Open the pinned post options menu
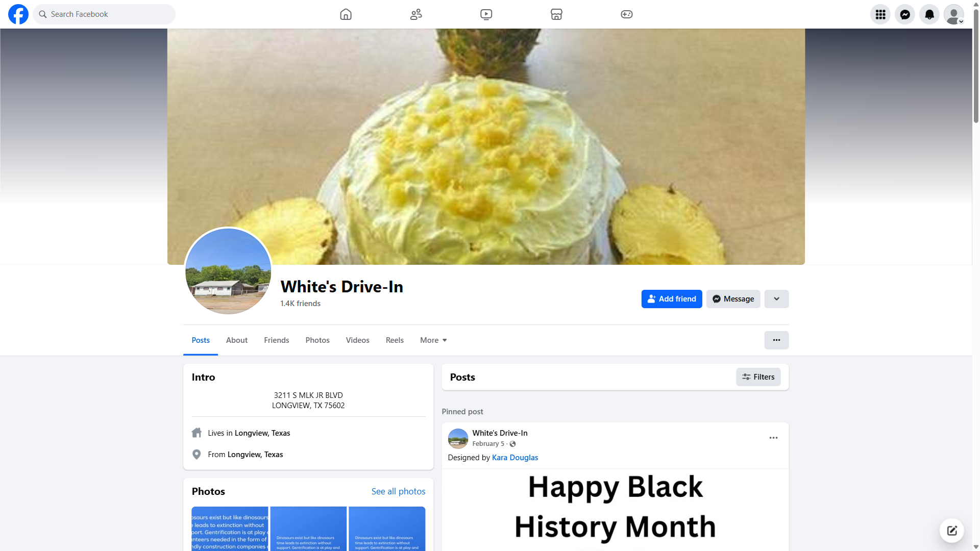The width and height of the screenshot is (980, 551). click(773, 438)
